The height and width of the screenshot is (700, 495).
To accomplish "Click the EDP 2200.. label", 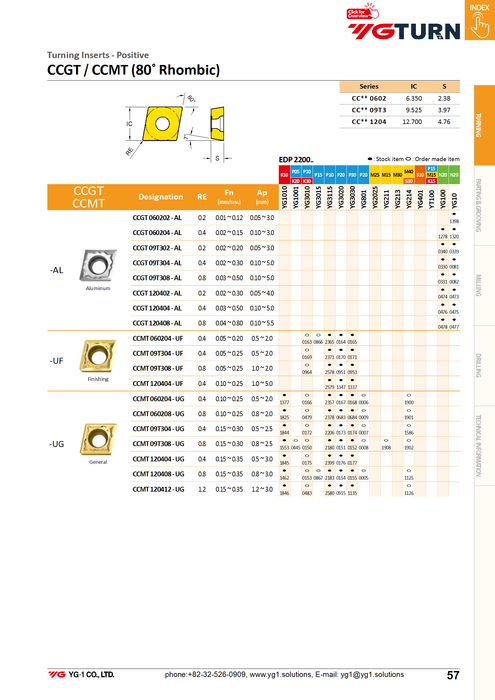I will click(296, 160).
